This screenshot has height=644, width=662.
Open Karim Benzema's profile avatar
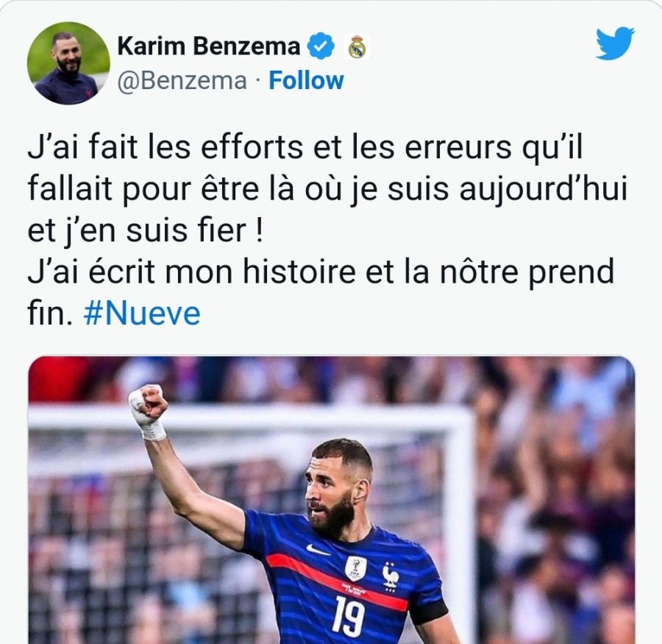point(68,63)
